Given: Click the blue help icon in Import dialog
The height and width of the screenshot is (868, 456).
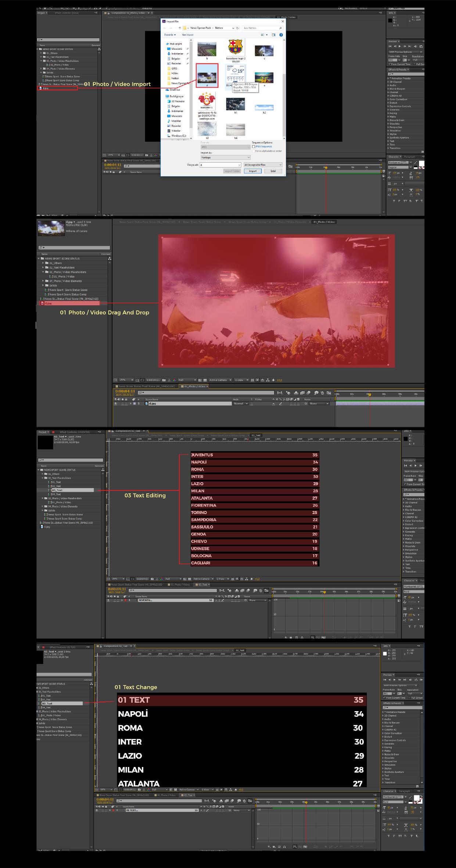Looking at the screenshot, I should click(x=281, y=35).
